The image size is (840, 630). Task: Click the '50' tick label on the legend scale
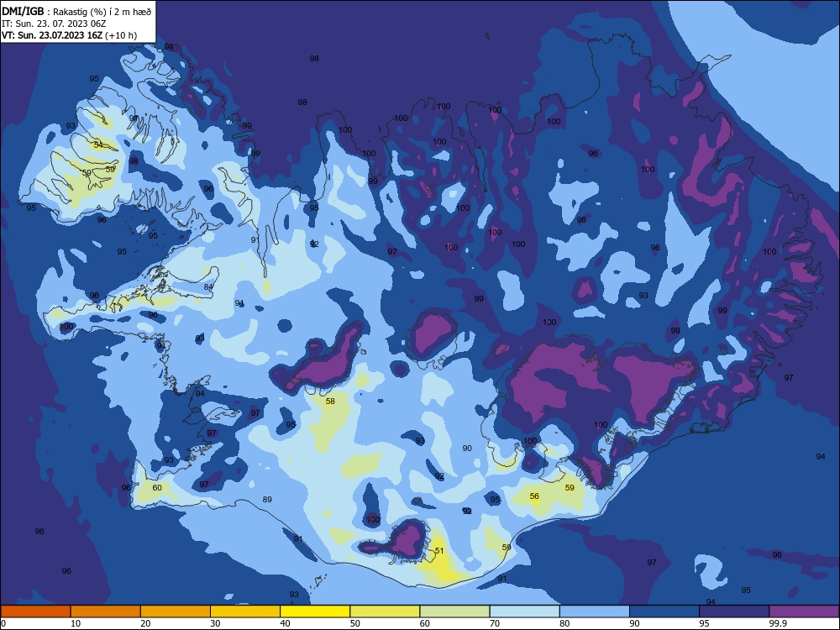(x=355, y=623)
